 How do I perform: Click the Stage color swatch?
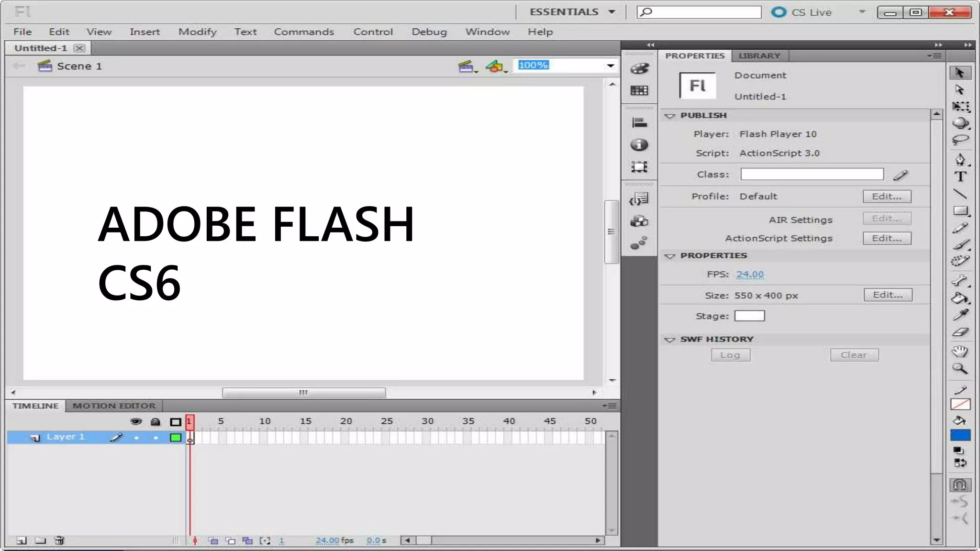click(x=749, y=316)
